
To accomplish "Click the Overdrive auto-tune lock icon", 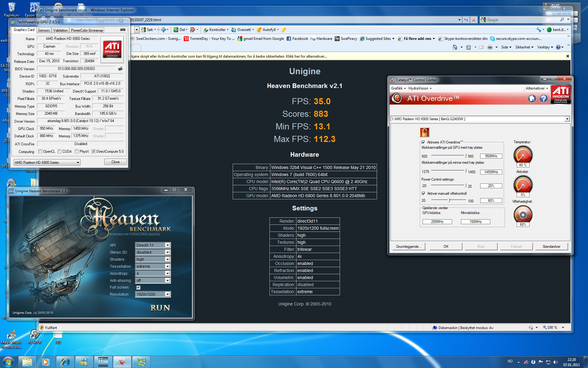I will [424, 132].
